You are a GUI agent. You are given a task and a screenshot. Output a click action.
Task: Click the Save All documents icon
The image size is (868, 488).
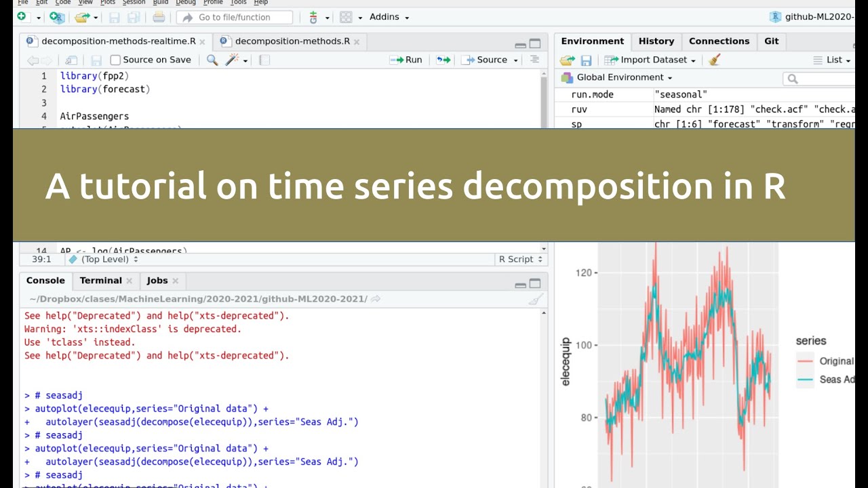click(x=134, y=17)
